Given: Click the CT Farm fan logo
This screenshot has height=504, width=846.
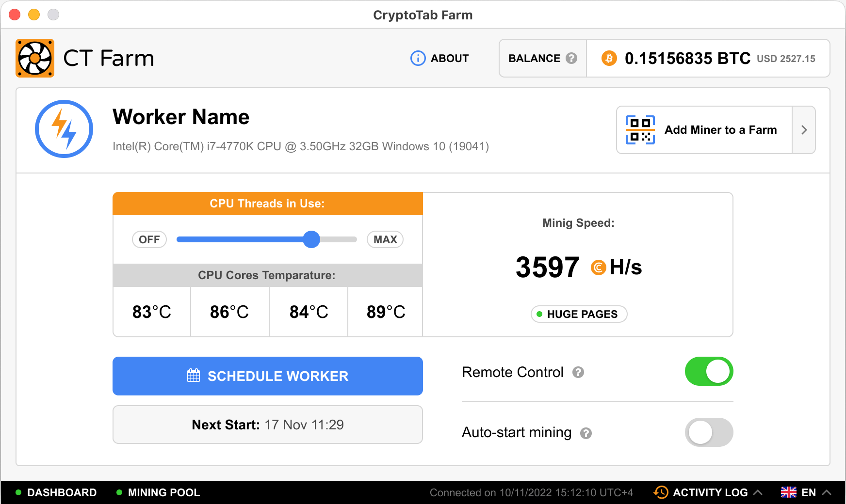Looking at the screenshot, I should pyautogui.click(x=35, y=58).
